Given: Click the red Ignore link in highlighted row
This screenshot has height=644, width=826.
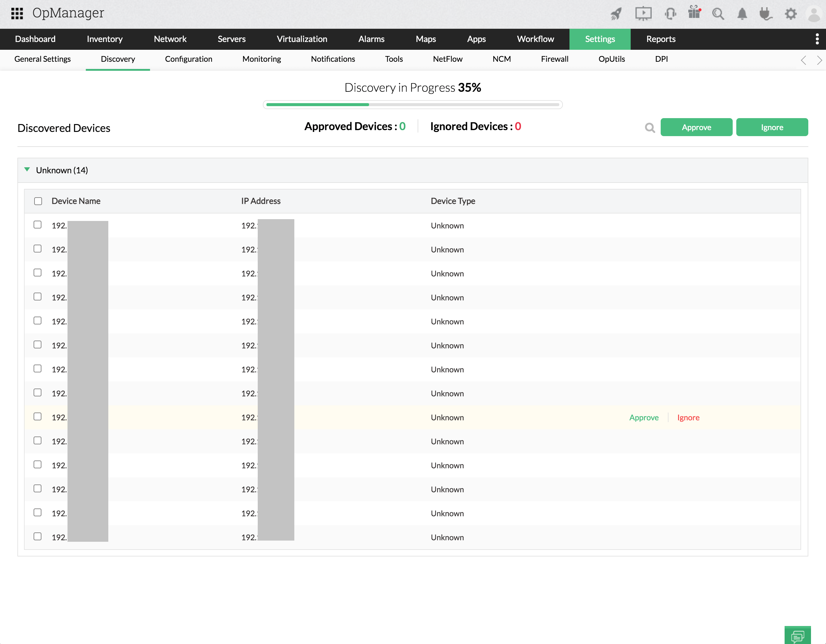Looking at the screenshot, I should [x=688, y=418].
